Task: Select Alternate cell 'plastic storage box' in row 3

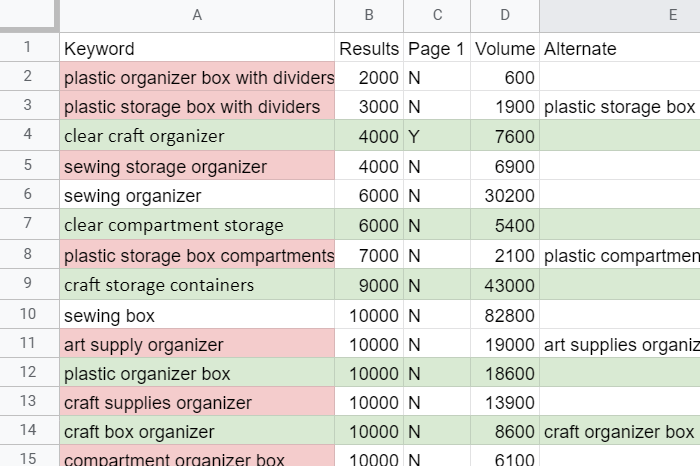Action: 620,106
